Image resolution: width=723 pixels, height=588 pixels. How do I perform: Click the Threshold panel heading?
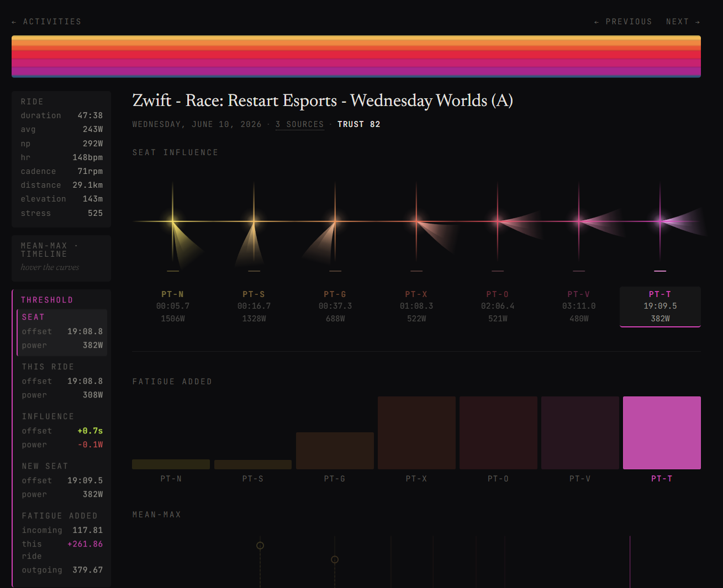point(47,300)
